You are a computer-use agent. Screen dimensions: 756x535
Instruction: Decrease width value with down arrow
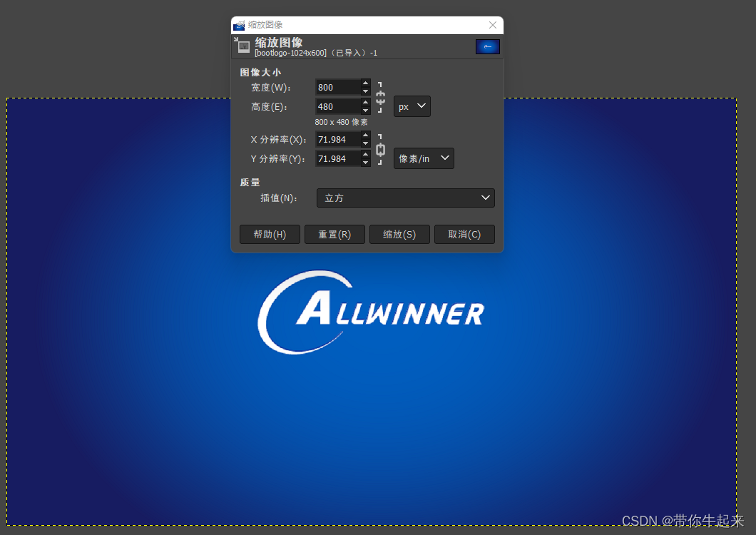[x=365, y=91]
